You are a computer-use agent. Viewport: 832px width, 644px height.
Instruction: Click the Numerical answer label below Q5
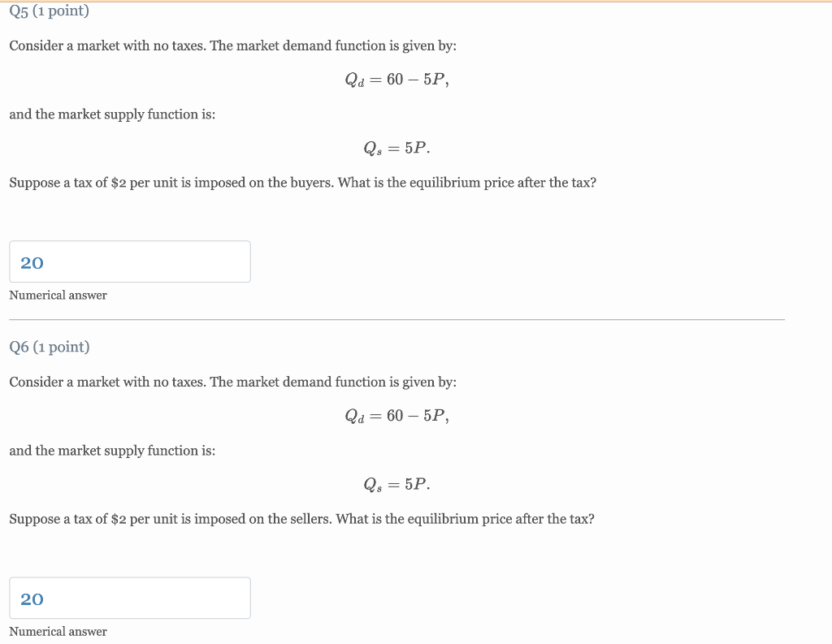pos(58,295)
